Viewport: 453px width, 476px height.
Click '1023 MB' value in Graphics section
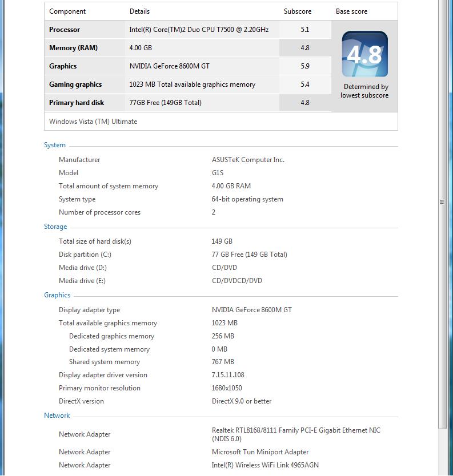coord(225,323)
